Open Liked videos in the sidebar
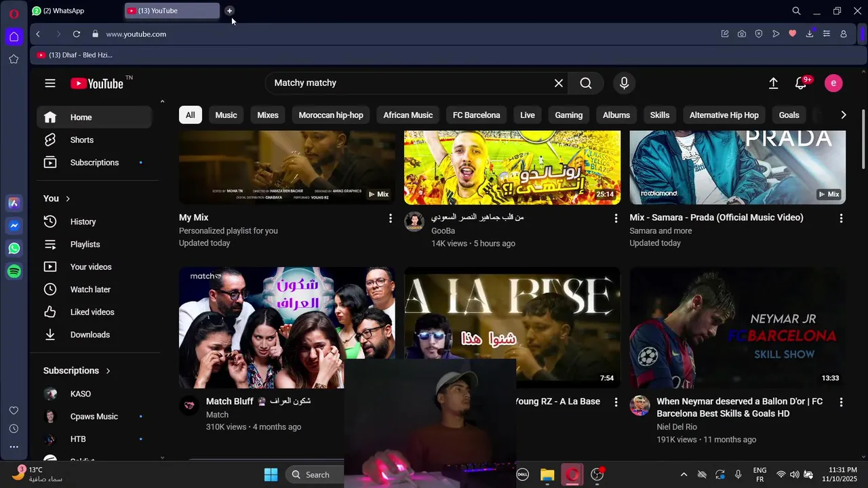The height and width of the screenshot is (488, 868). pyautogui.click(x=94, y=312)
